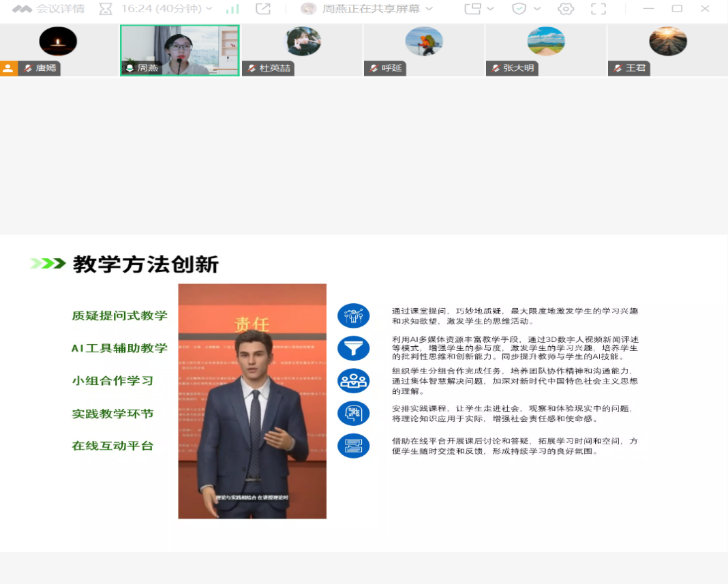Click the paragraph starting 安排实践课程
This screenshot has width=728, height=584.
click(x=513, y=414)
